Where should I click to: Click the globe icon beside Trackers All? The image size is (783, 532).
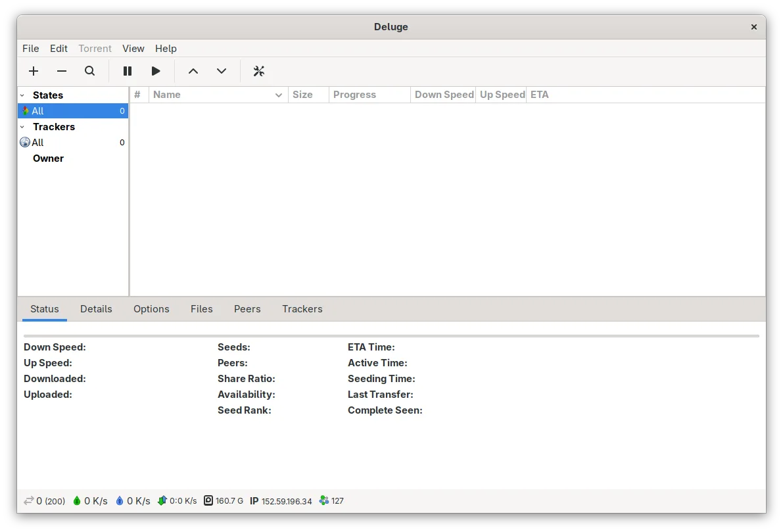point(25,142)
